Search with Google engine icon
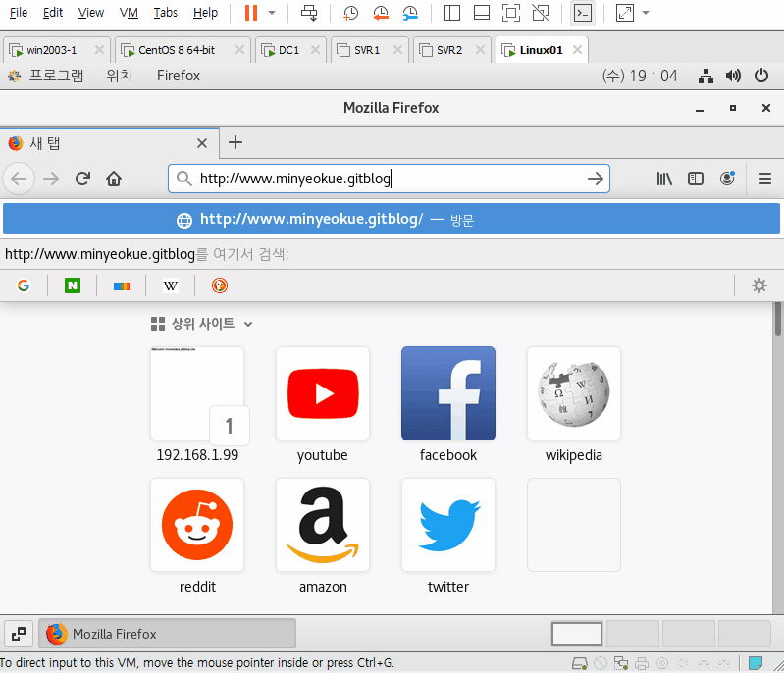This screenshot has height=673, width=784. [24, 285]
